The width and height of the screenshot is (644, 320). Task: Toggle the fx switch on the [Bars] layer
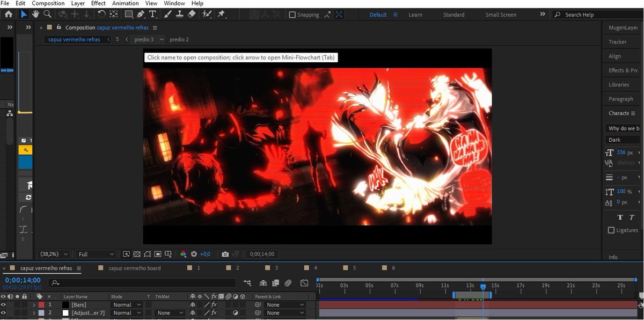pos(214,304)
